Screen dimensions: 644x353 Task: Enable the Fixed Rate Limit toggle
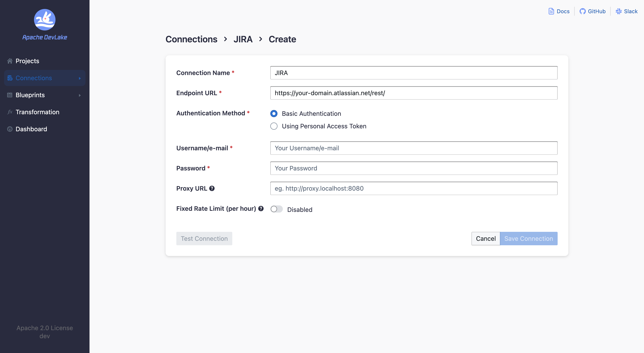(276, 209)
